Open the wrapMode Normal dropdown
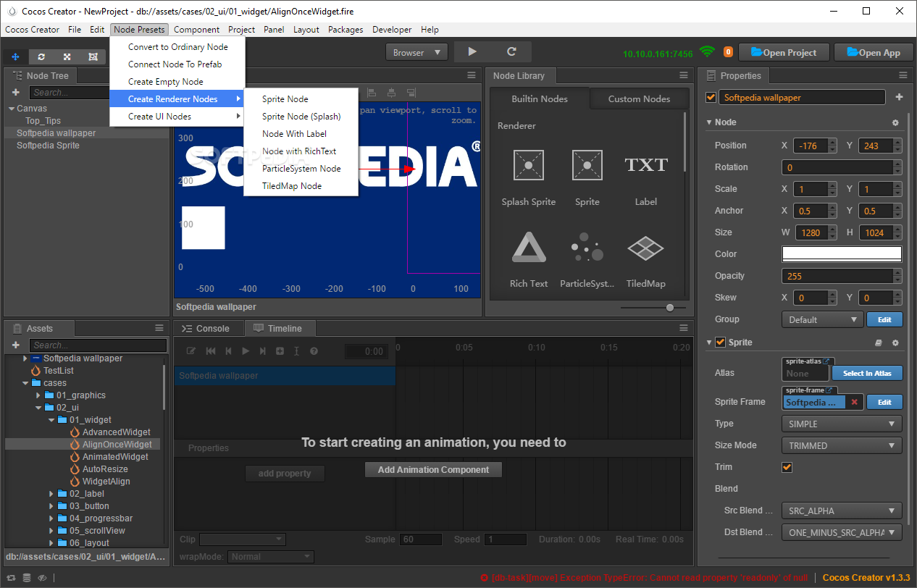Screen dimensions: 917x588 pos(271,557)
